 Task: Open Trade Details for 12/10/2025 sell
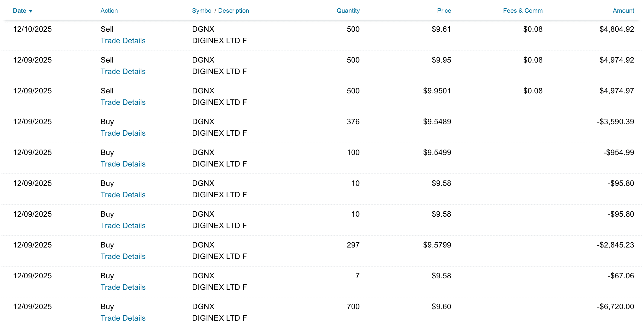coord(123,41)
